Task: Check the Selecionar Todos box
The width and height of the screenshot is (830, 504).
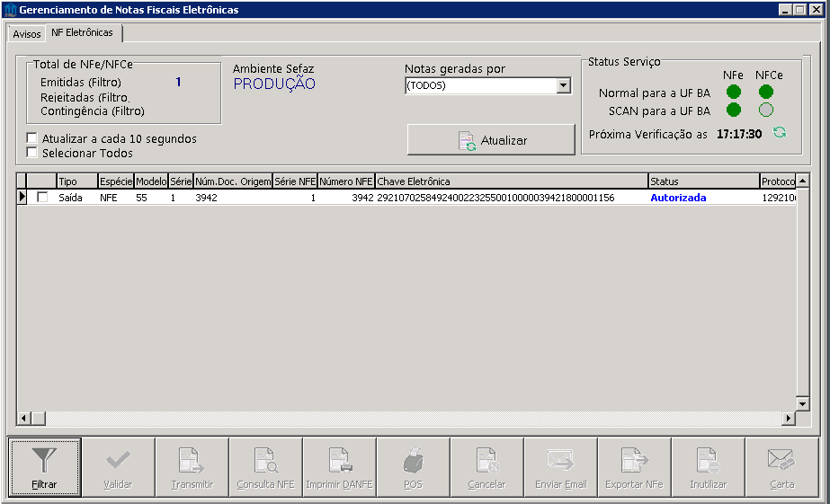Action: (31, 153)
